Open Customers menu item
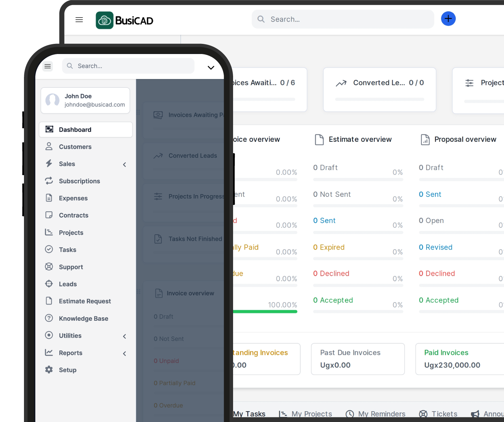 86,147
